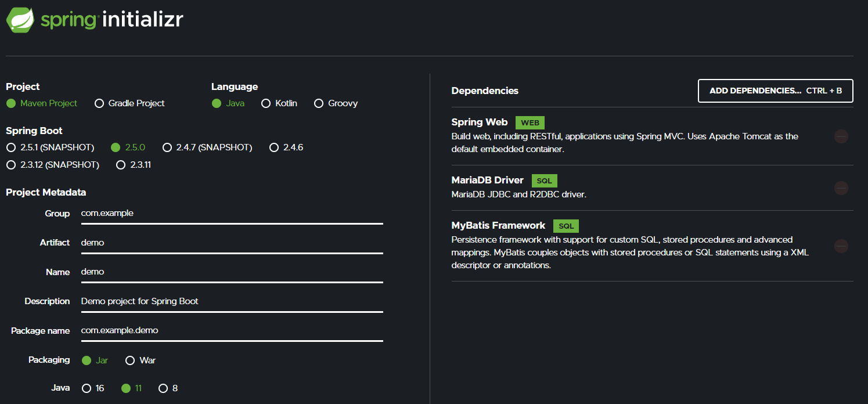Click the WEB tag on Spring Web

pos(530,122)
